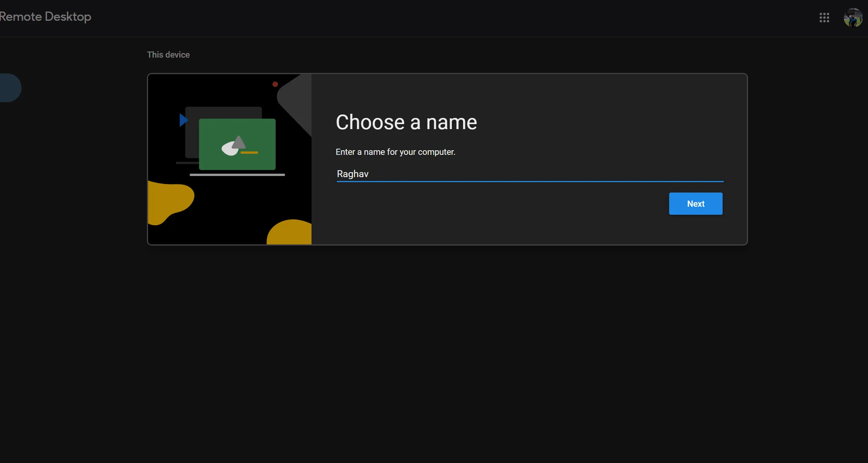Click the blue triangle in the illustration
Image resolution: width=868 pixels, height=463 pixels.
click(183, 120)
